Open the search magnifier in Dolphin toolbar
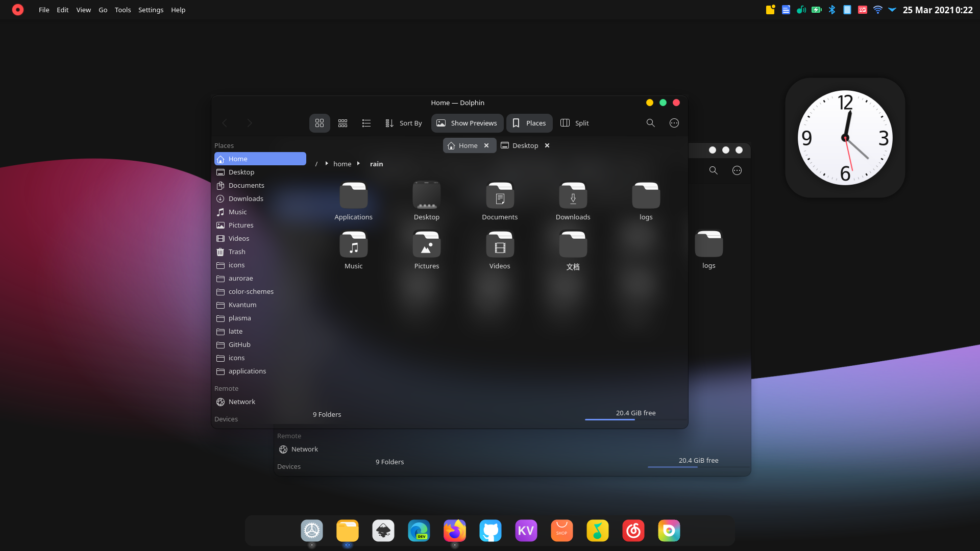 pos(650,123)
